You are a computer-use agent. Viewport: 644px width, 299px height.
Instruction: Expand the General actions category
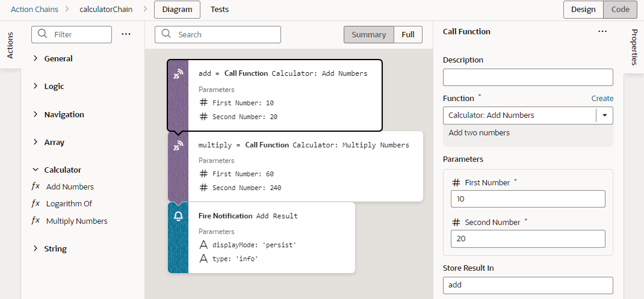pos(36,58)
